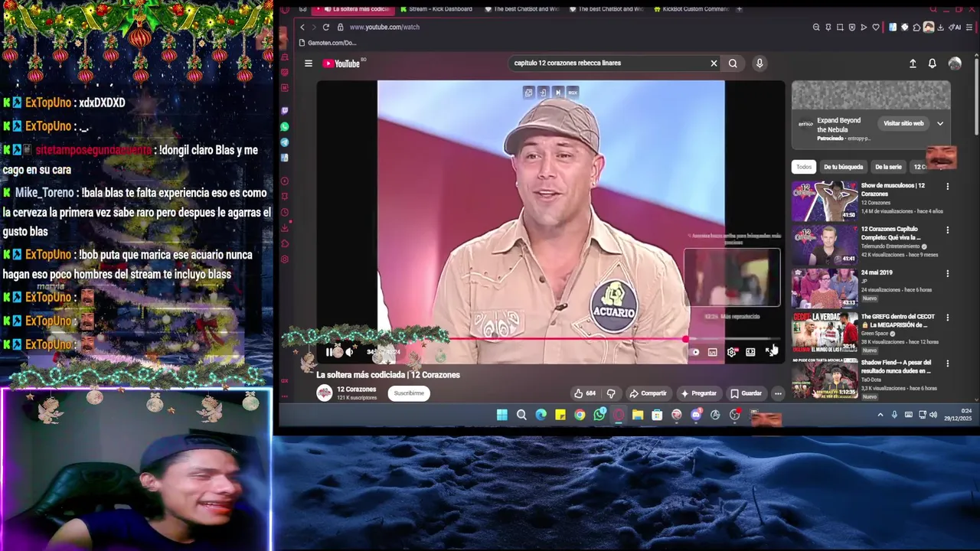Clear the YouTube search box text
Viewport: 980px width, 551px height.
coord(714,64)
